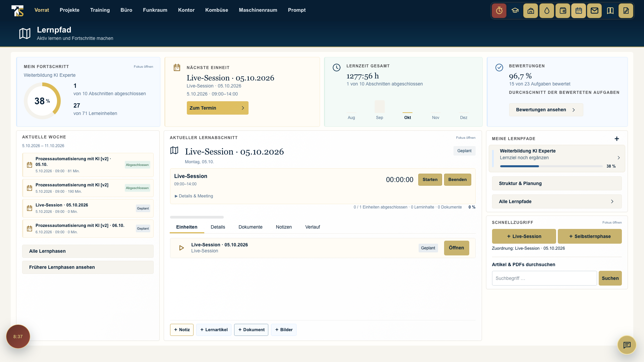Select Okt month in Lernzeit chart
The width and height of the screenshot is (644, 362).
click(408, 118)
